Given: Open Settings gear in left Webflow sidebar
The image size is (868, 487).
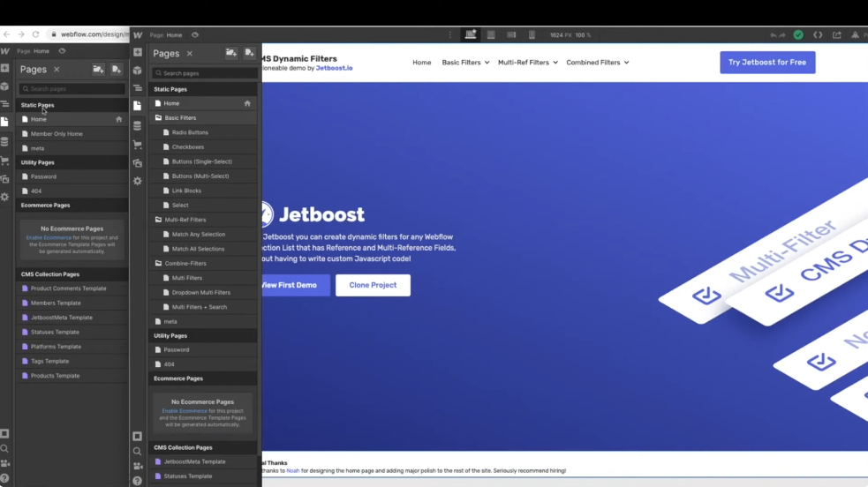Looking at the screenshot, I should pyautogui.click(x=5, y=197).
